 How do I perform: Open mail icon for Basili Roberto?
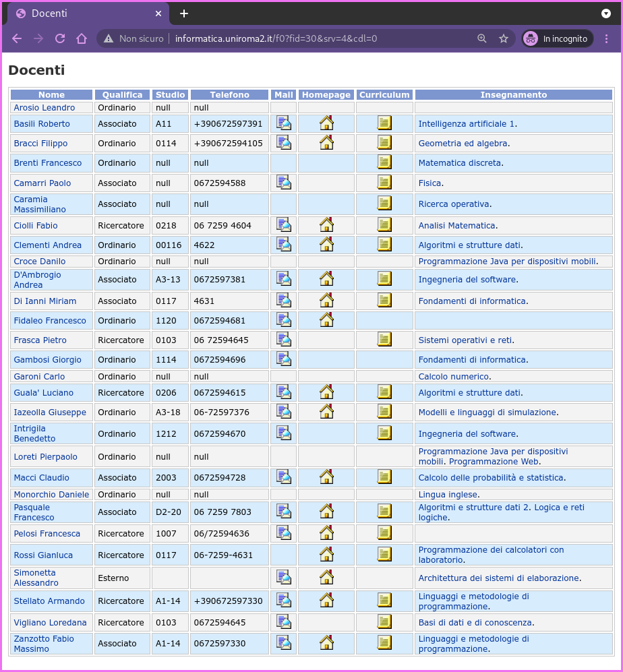pos(283,123)
